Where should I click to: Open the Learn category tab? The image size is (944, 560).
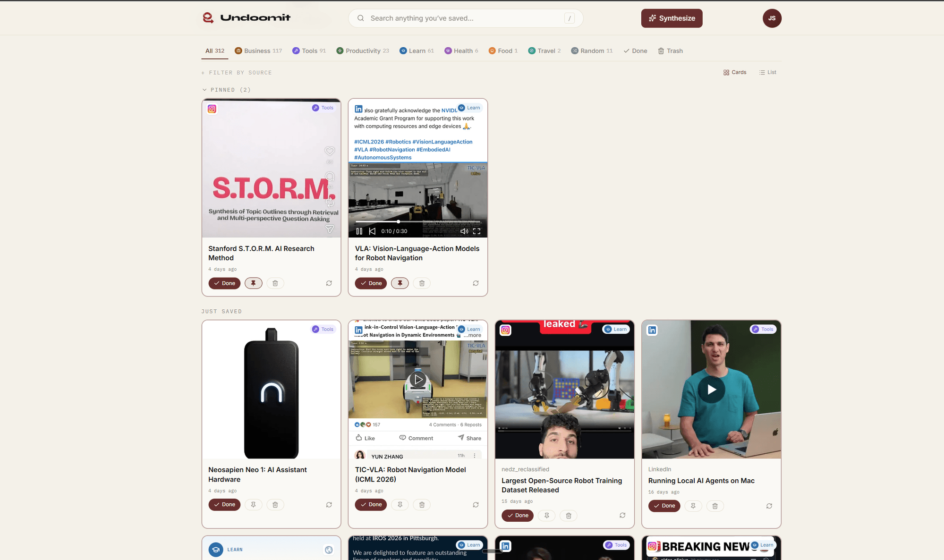[417, 51]
